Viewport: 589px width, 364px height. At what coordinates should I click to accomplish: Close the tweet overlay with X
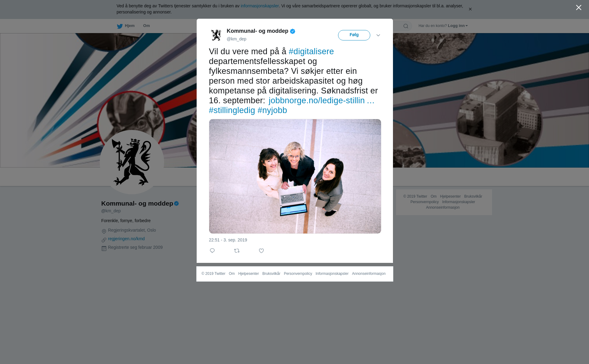point(579,8)
